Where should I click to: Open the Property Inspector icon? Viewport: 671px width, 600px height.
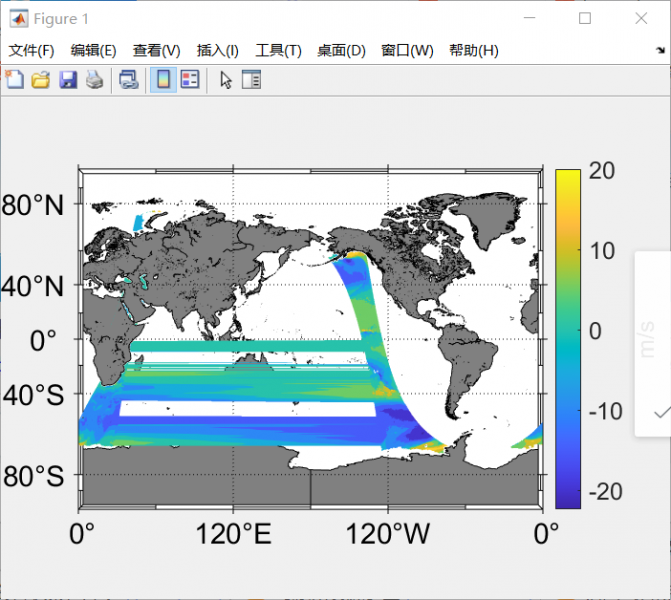point(251,80)
